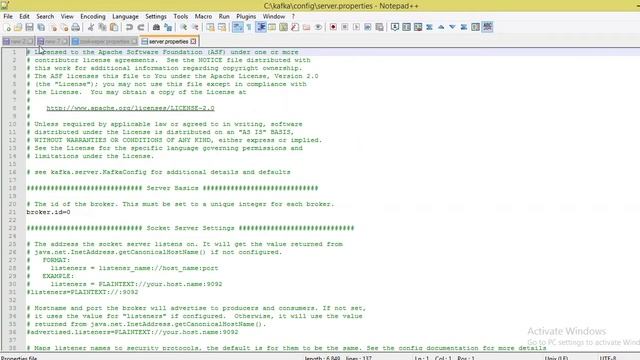Click the Zoom In toolbar icon

183,27
